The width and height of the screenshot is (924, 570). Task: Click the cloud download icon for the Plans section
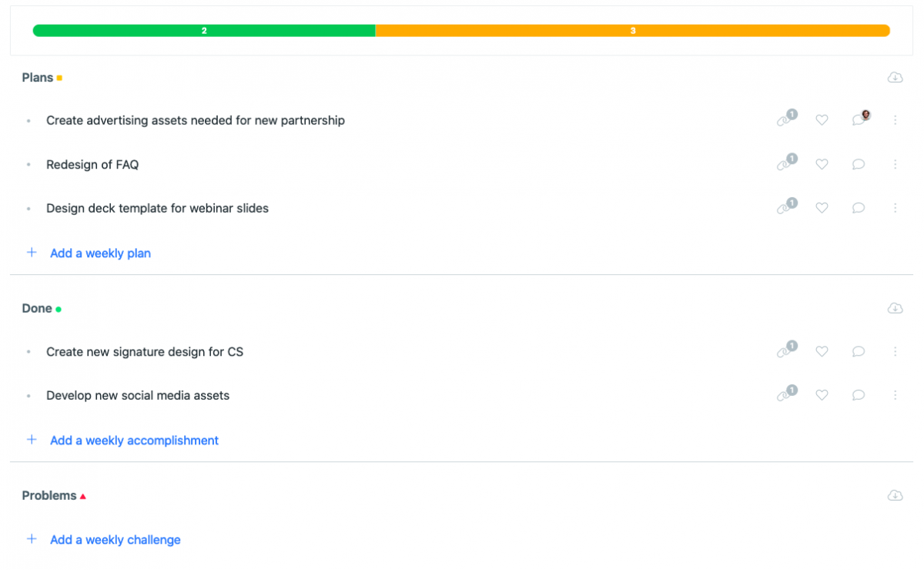895,77
